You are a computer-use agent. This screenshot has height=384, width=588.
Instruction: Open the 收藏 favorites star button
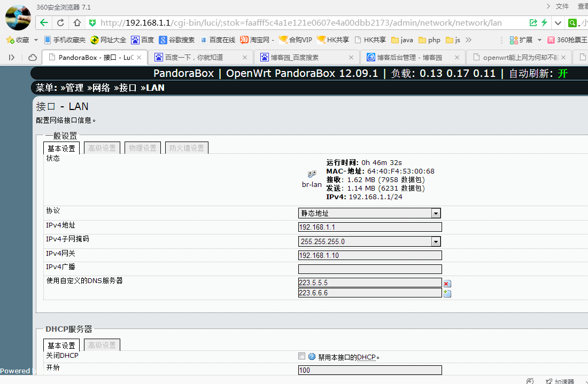tap(18, 40)
